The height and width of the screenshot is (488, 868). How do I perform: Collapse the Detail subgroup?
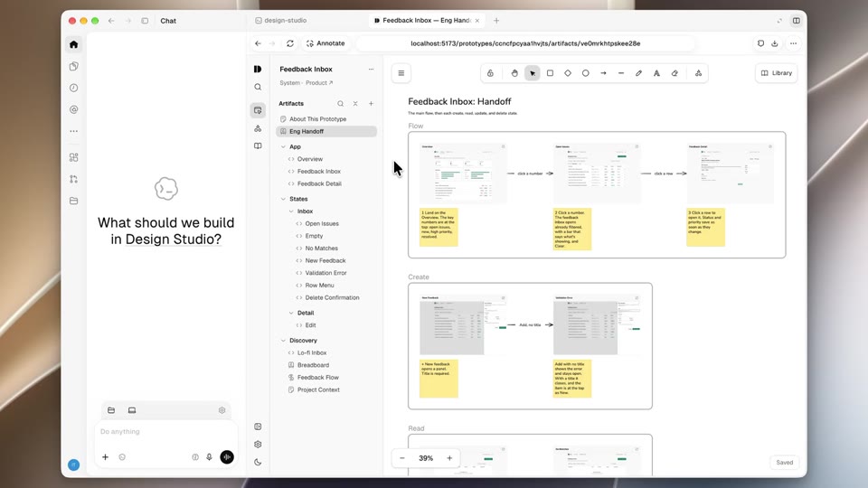tap(291, 313)
